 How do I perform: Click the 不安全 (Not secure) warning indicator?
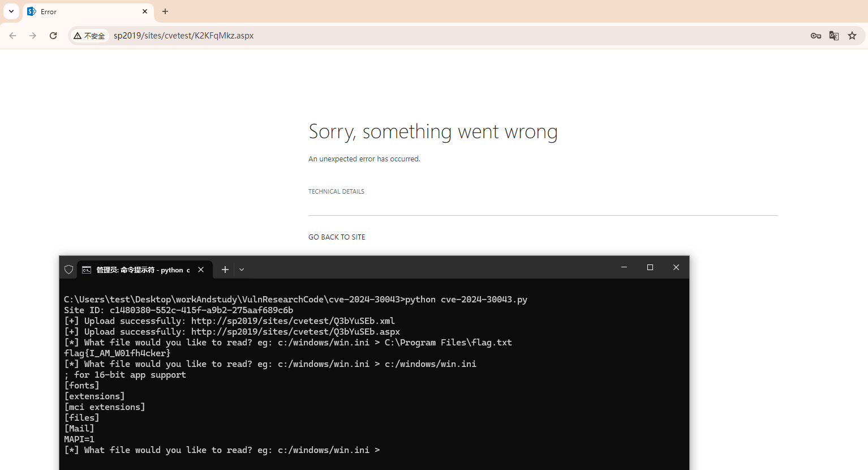pyautogui.click(x=89, y=35)
